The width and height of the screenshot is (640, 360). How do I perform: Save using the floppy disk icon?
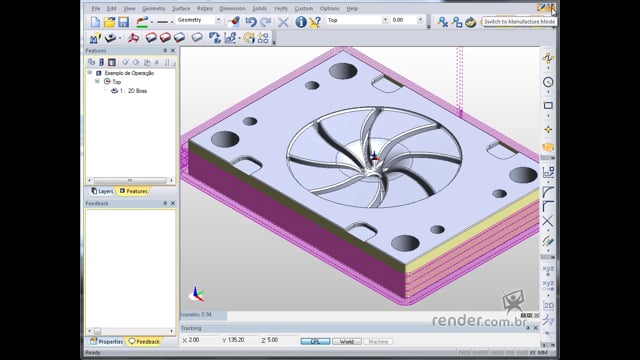tap(123, 22)
